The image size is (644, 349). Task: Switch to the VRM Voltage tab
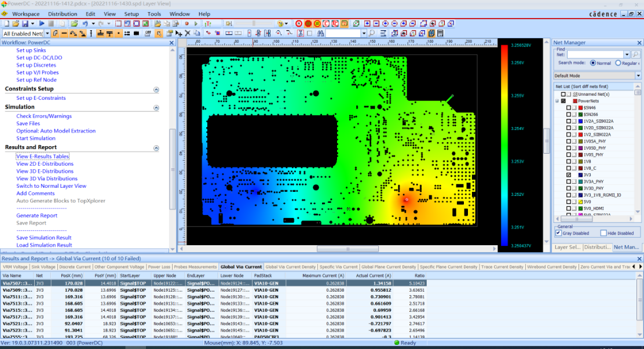pyautogui.click(x=15, y=267)
